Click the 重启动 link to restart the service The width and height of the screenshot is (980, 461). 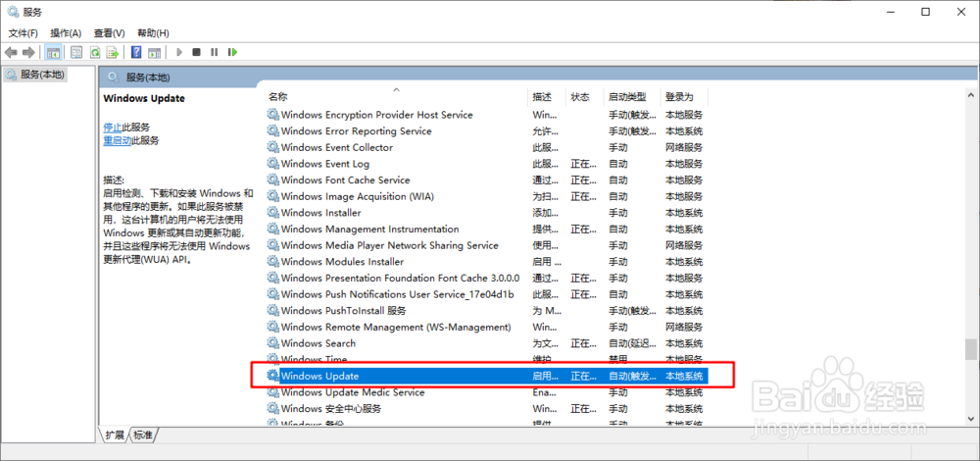[118, 140]
